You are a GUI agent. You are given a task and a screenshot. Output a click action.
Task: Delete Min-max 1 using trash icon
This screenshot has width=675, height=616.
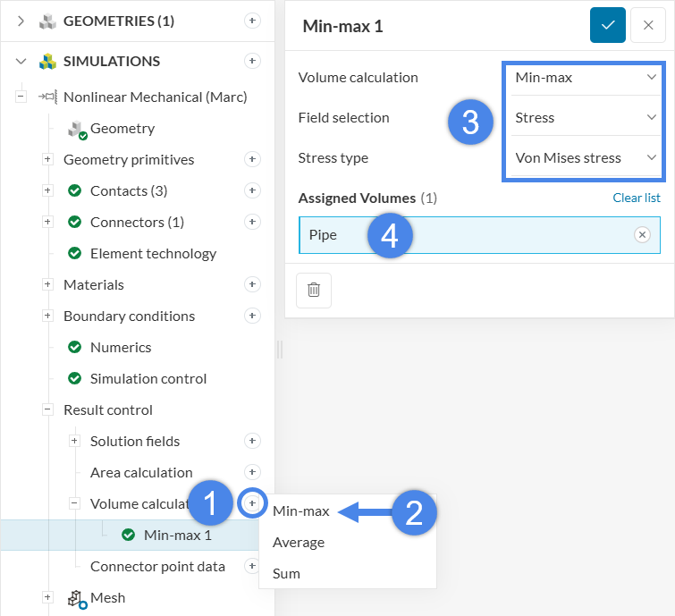(314, 290)
